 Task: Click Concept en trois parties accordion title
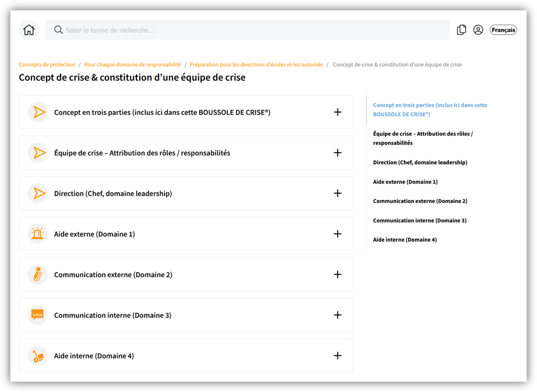[x=162, y=112]
